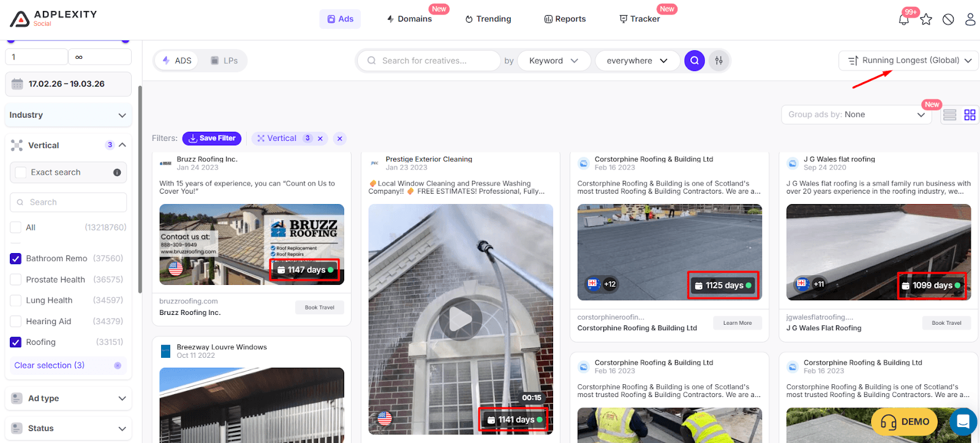Screen dimensions: 980x443
Task: Open J G Wales flat roofing ad image
Action: coord(878,252)
